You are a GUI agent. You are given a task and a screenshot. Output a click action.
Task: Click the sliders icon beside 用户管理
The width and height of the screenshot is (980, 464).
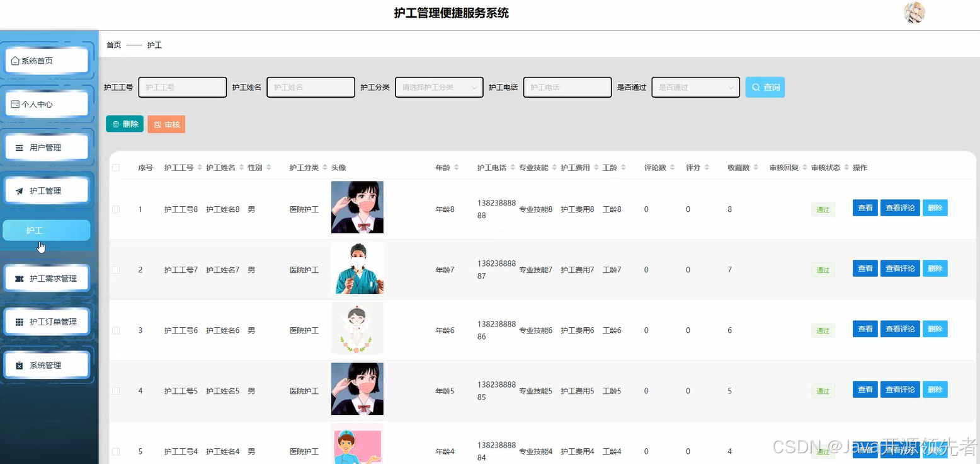[19, 148]
